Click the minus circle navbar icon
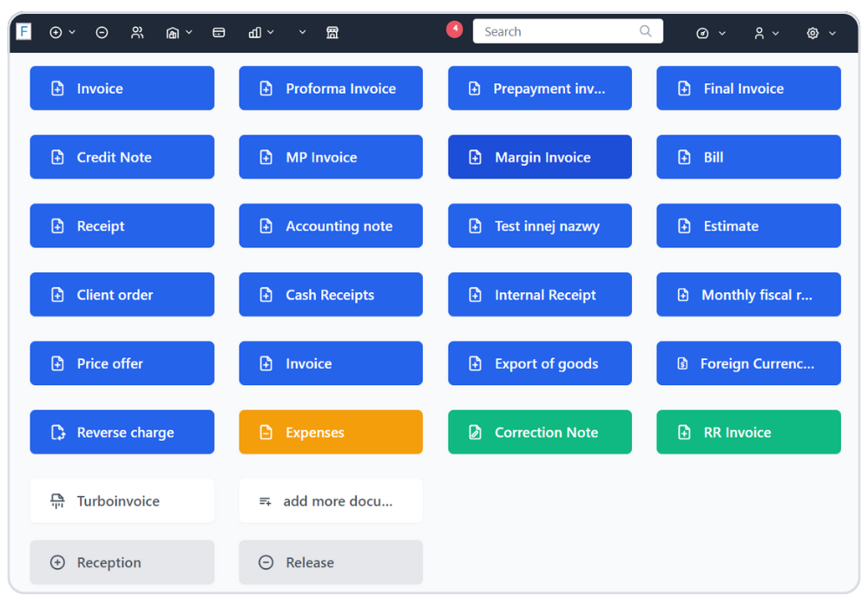Image resolution: width=868 pixels, height=602 pixels. [x=102, y=32]
